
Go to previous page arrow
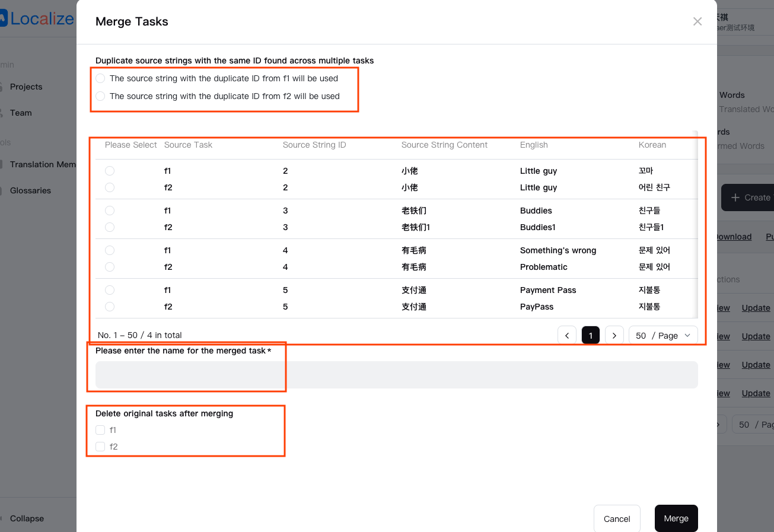(x=567, y=336)
